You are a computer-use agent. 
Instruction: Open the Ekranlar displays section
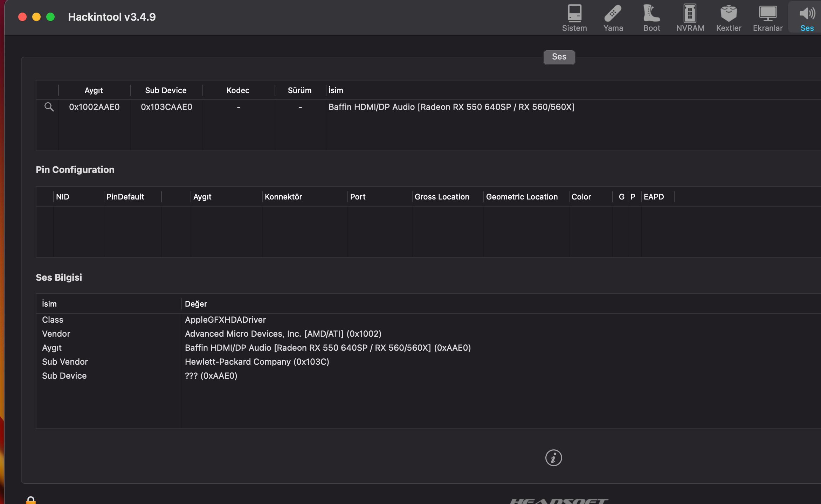[767, 18]
